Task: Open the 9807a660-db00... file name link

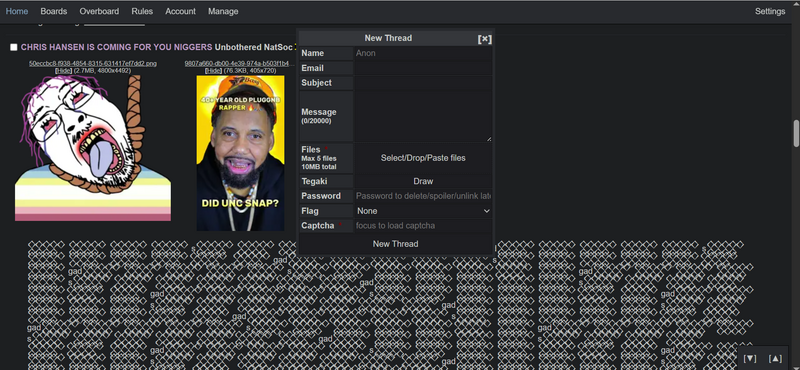Action: (240, 63)
